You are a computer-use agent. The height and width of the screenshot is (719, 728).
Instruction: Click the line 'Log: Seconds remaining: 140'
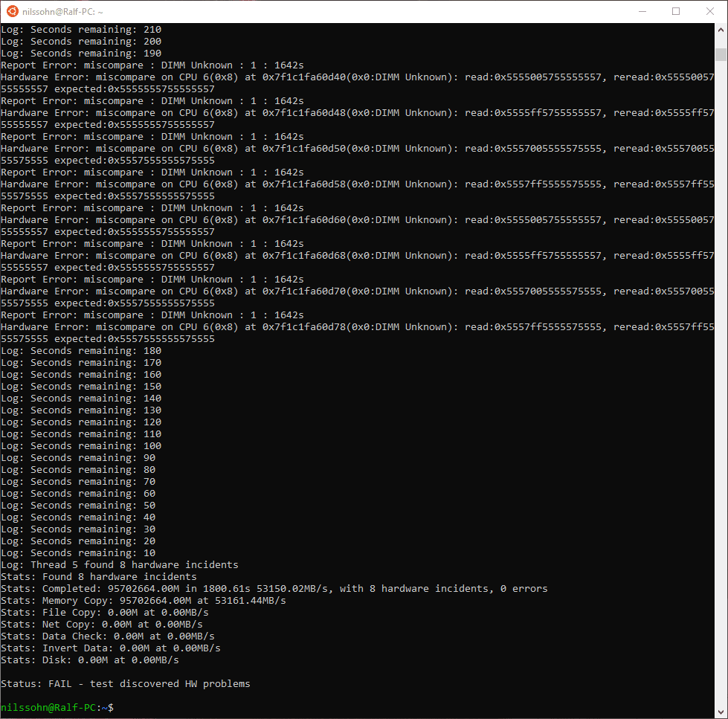click(x=81, y=399)
